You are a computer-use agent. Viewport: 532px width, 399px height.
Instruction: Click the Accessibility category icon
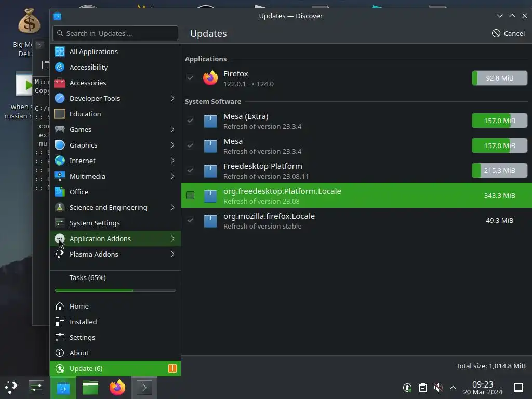[60, 67]
